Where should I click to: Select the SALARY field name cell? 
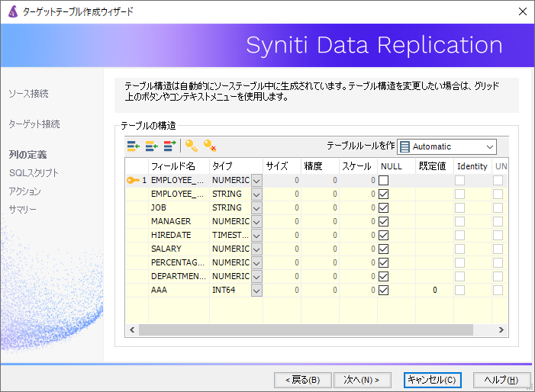click(x=179, y=249)
